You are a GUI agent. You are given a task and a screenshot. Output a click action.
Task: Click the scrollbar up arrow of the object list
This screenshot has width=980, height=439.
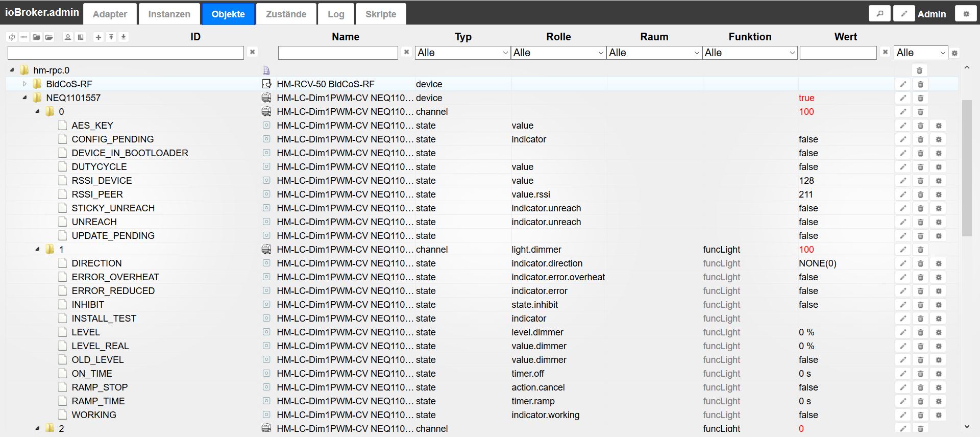point(967,67)
